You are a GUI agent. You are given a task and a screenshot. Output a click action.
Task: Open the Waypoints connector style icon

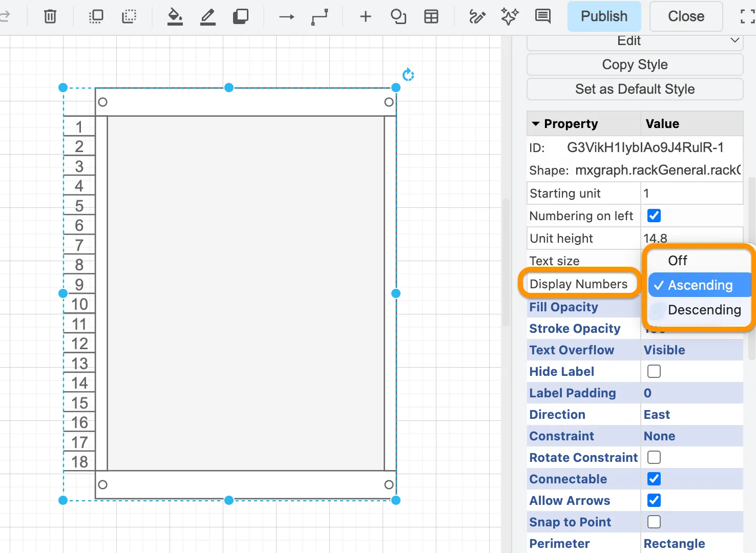click(320, 16)
